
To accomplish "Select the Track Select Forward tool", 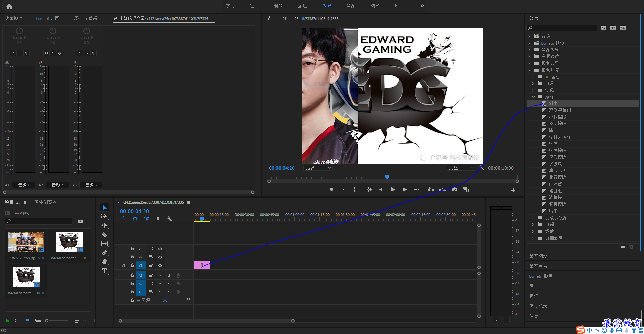I will 104,217.
